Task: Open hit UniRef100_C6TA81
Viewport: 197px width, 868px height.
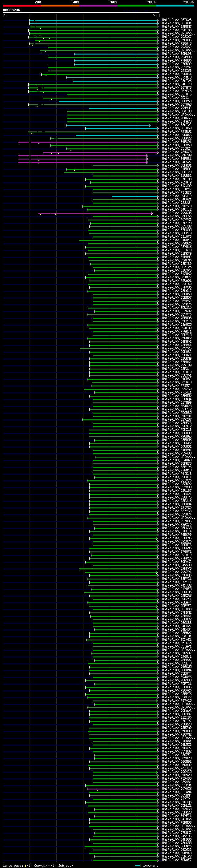Action: coord(176,23)
